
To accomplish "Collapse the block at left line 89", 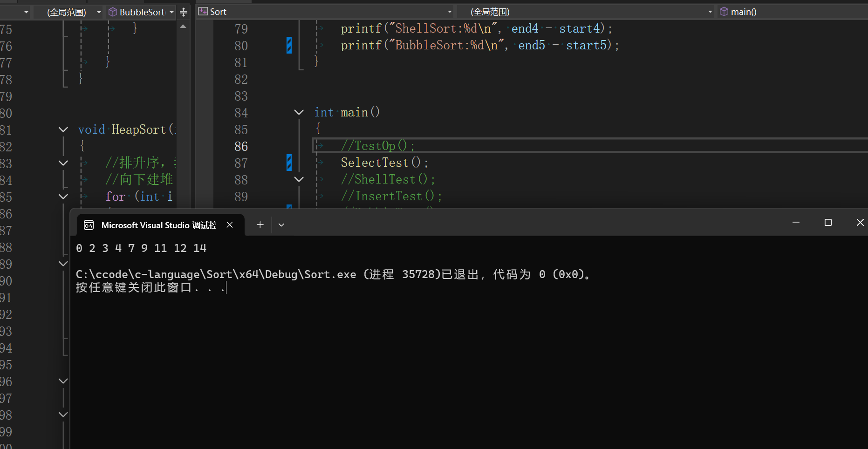I will pyautogui.click(x=63, y=264).
